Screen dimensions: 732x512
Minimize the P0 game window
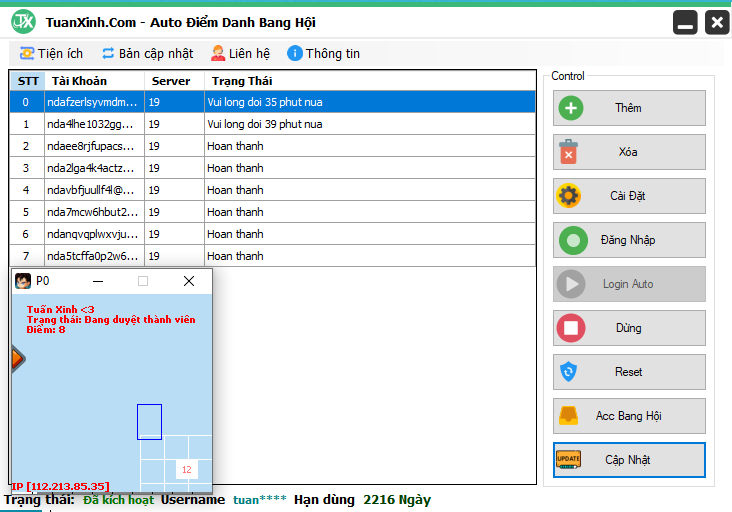tap(98, 282)
